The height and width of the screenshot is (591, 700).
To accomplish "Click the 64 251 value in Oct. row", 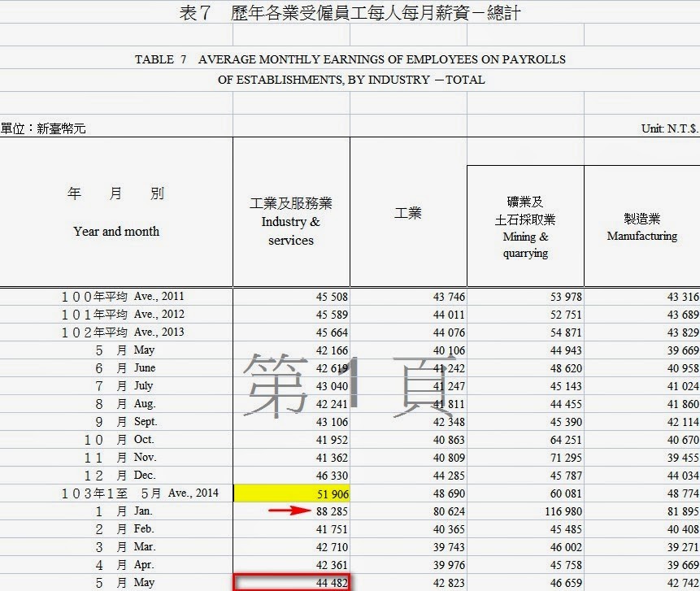I will (566, 440).
